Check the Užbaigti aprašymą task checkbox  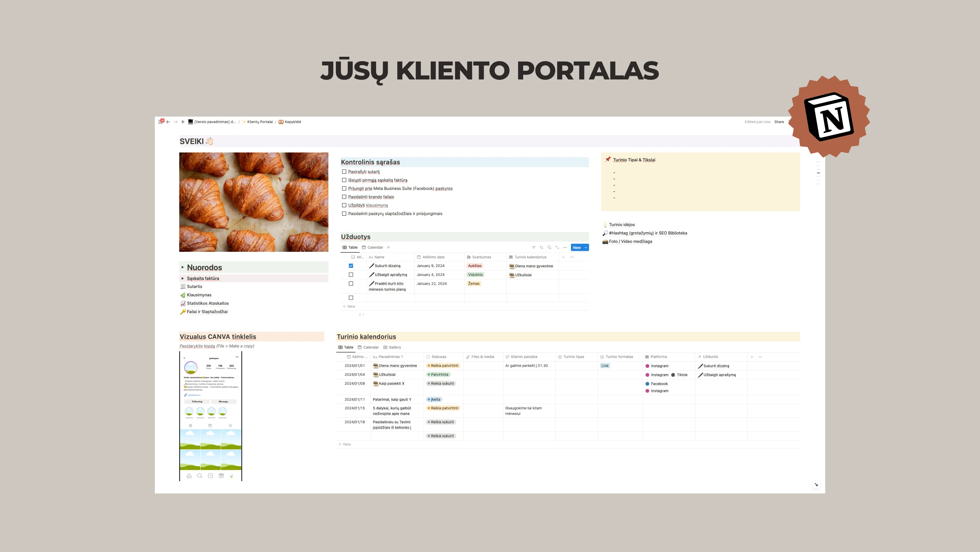pyautogui.click(x=351, y=275)
